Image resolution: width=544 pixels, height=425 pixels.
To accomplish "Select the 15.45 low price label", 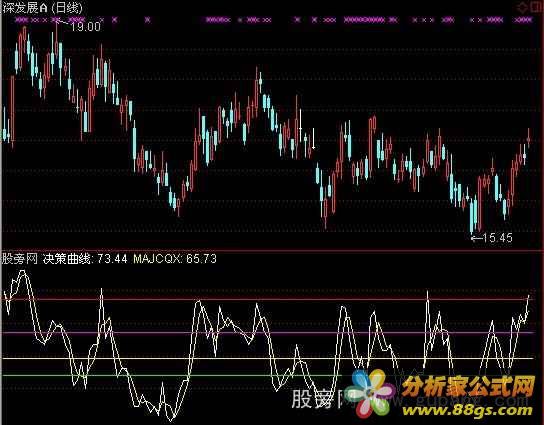I will [x=498, y=238].
